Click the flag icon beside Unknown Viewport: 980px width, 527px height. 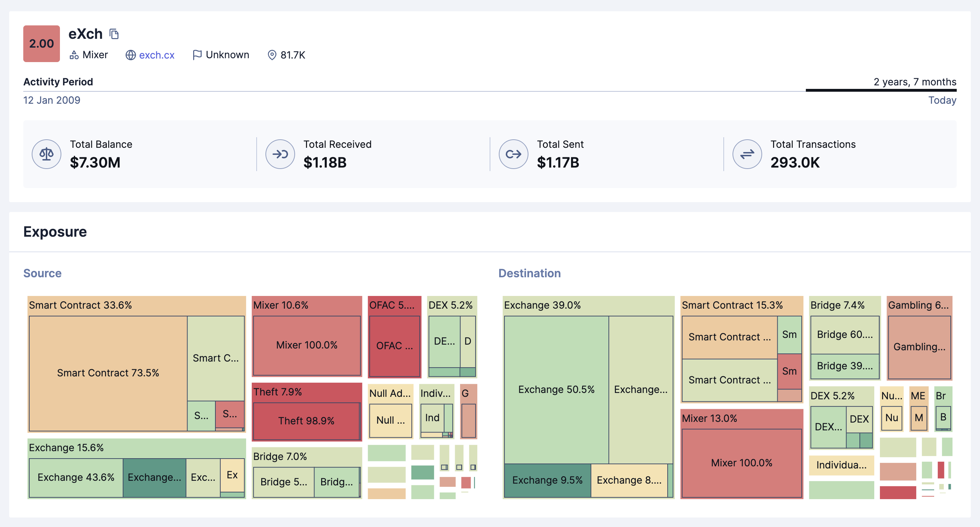[197, 55]
